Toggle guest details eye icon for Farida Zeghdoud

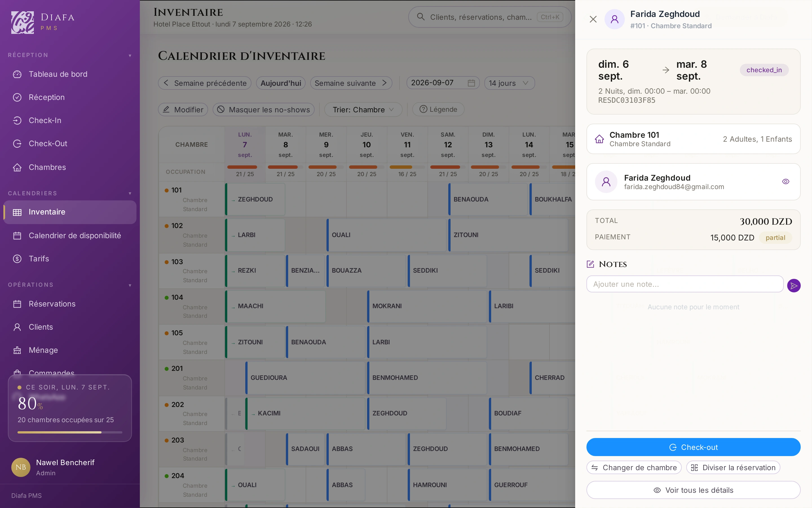[785, 182]
